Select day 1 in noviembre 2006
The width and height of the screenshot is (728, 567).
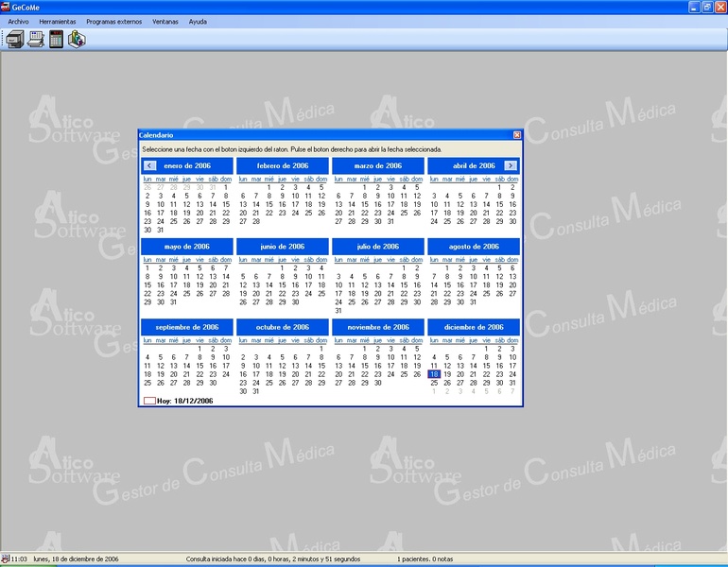tap(365, 349)
